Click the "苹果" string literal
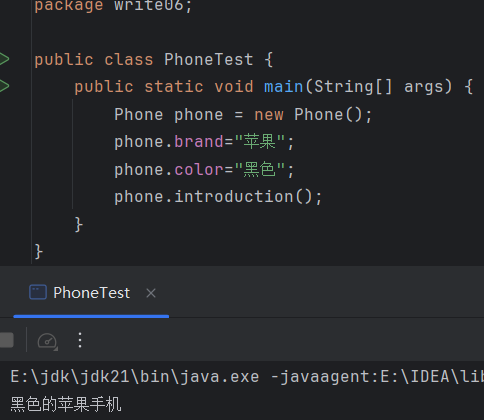The width and height of the screenshot is (484, 420). tap(260, 142)
